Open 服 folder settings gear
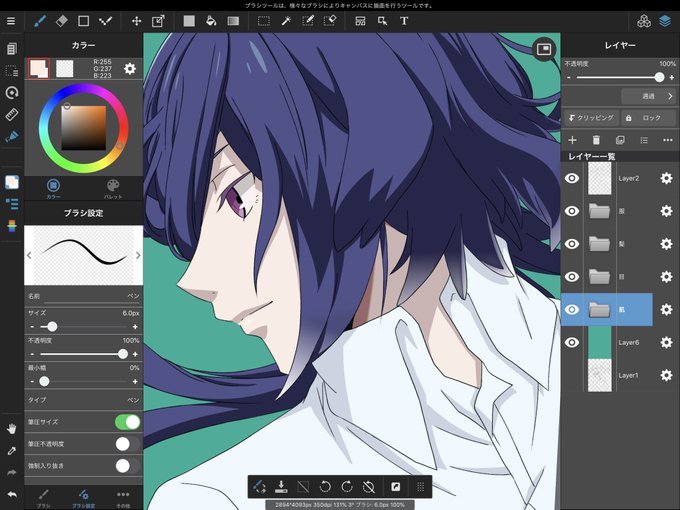Viewport: 680px width, 510px height. pyautogui.click(x=666, y=211)
